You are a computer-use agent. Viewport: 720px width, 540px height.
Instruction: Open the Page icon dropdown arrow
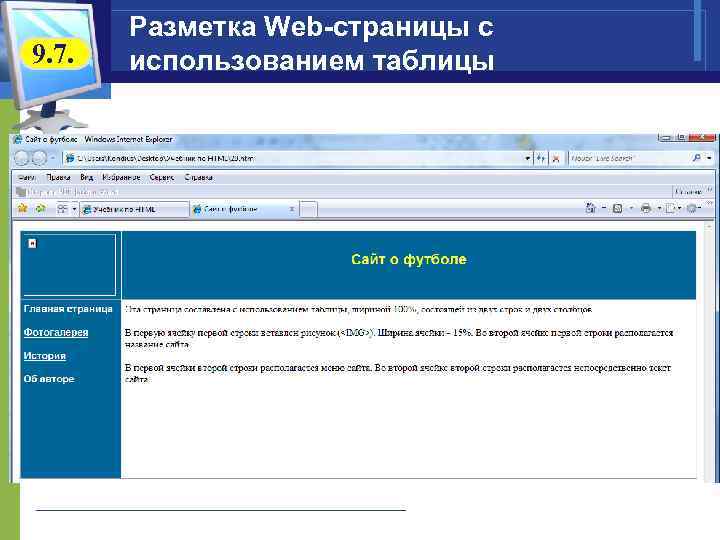[680, 209]
